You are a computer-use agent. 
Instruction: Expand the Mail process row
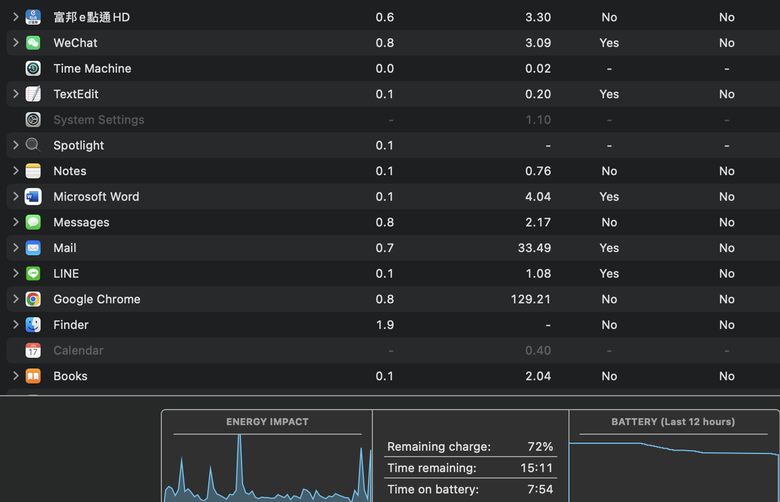15,248
